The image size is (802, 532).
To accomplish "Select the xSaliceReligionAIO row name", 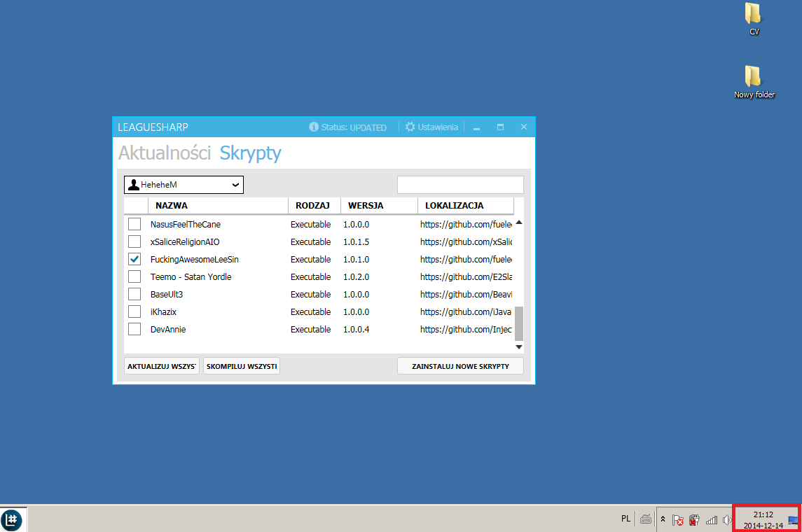I will coord(185,241).
